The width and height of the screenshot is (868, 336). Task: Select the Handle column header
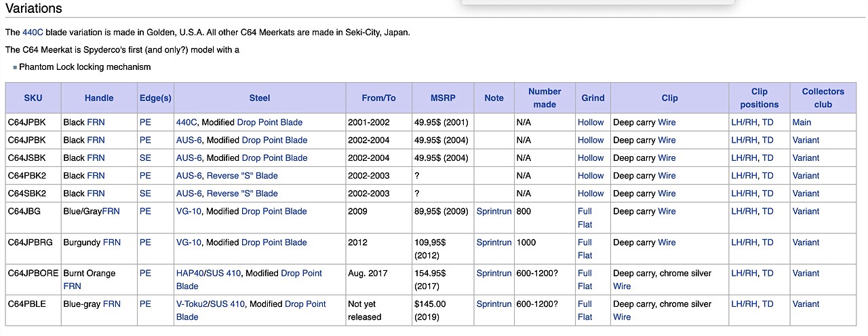[99, 98]
